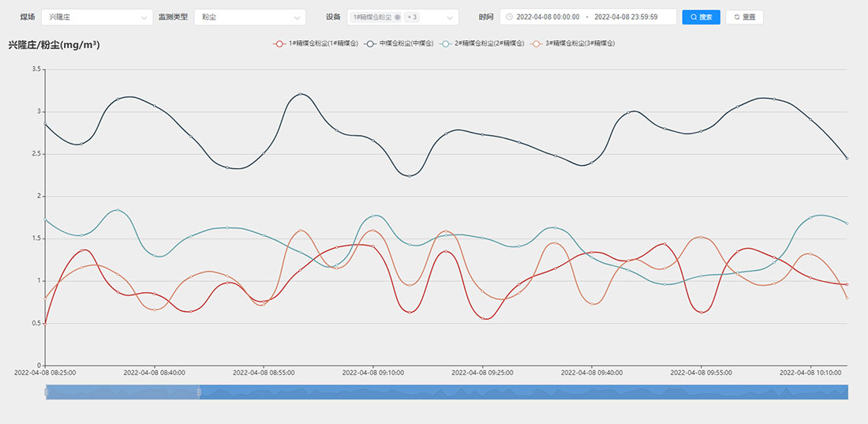Viewport: 868px width, 424px height.
Task: Click the right handle of the zoom slider
Action: pyautogui.click(x=199, y=392)
